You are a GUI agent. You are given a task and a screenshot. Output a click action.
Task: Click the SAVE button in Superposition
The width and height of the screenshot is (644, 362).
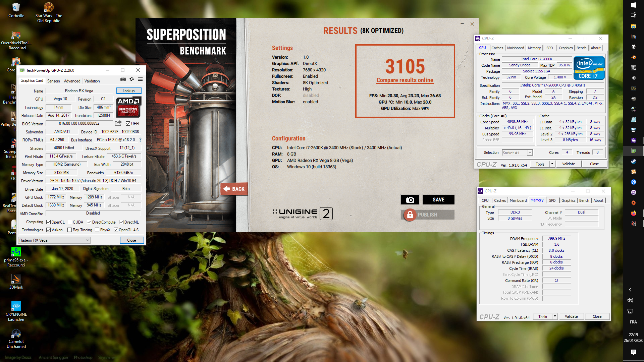[x=438, y=200]
